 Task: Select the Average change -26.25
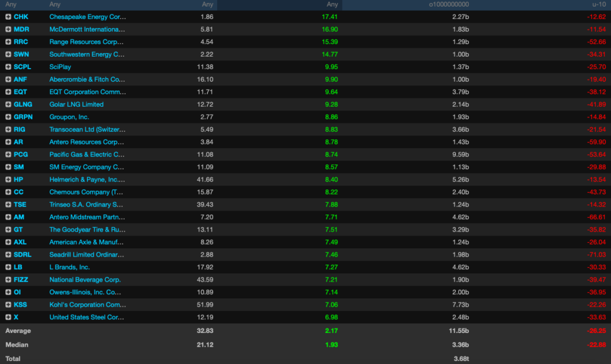pyautogui.click(x=597, y=331)
